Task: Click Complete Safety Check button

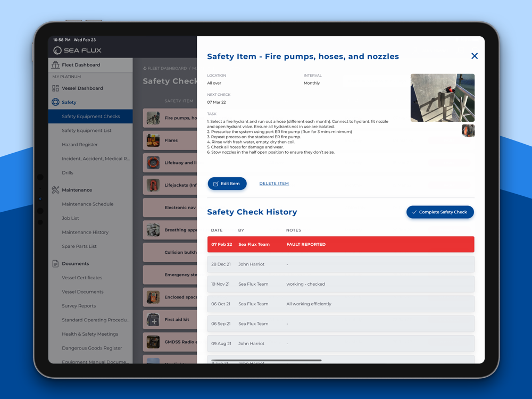Action: [x=440, y=212]
